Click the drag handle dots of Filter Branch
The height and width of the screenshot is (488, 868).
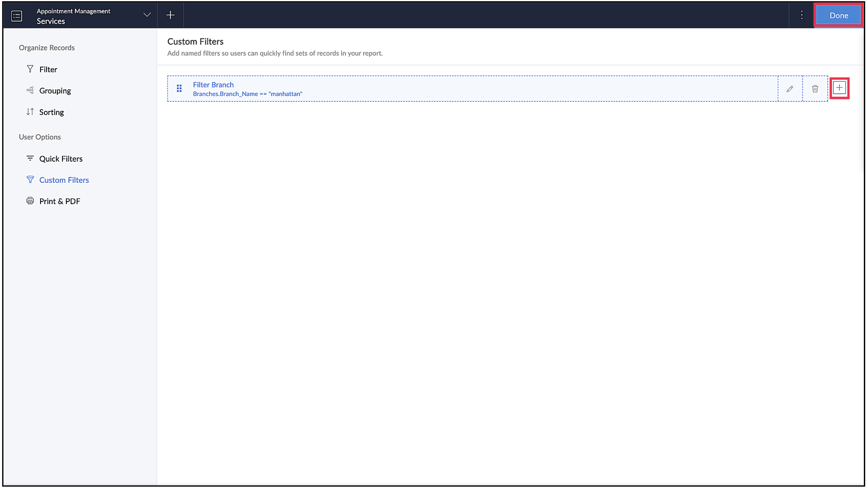[179, 88]
